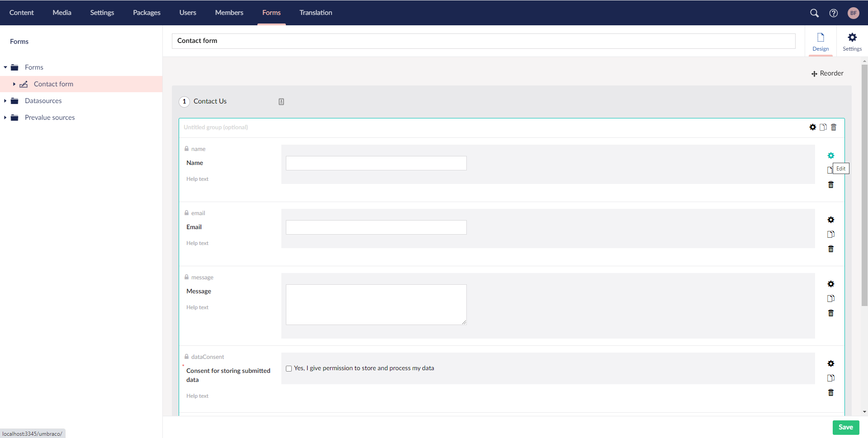The width and height of the screenshot is (868, 438).
Task: Save the Contact form
Action: tap(845, 427)
